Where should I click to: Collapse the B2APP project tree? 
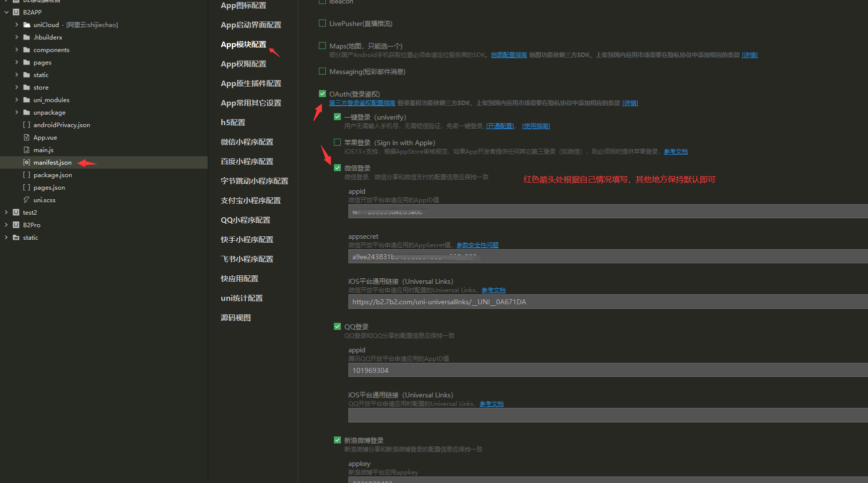coord(7,13)
